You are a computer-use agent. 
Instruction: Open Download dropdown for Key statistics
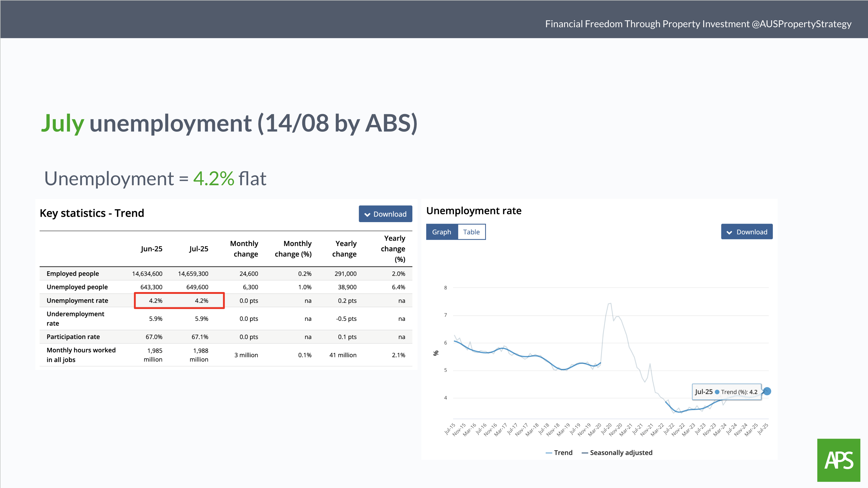coord(385,214)
